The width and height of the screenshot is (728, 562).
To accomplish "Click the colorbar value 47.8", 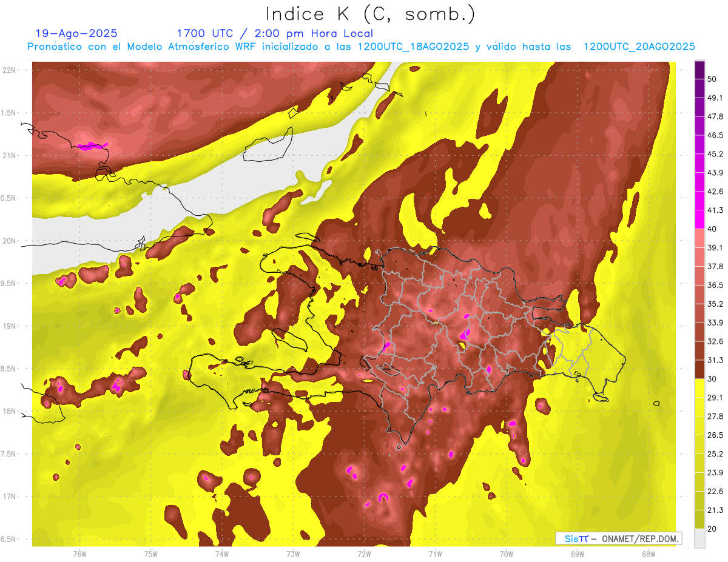I will pos(715,117).
